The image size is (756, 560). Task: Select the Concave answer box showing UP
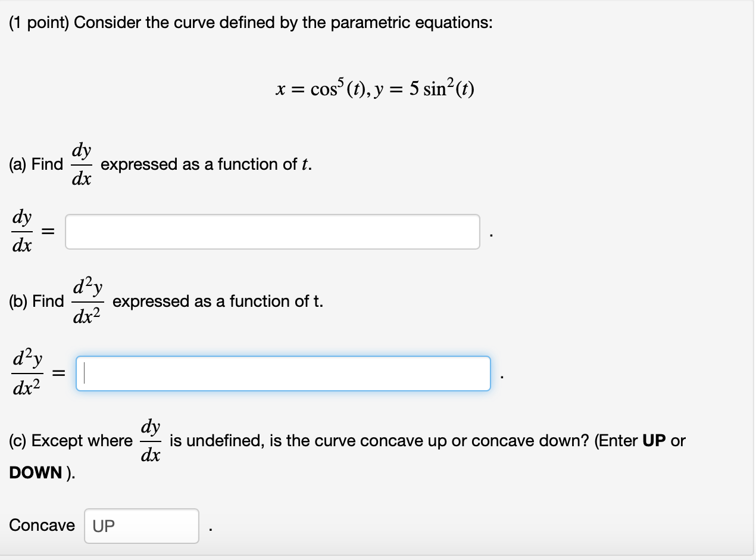tap(141, 525)
